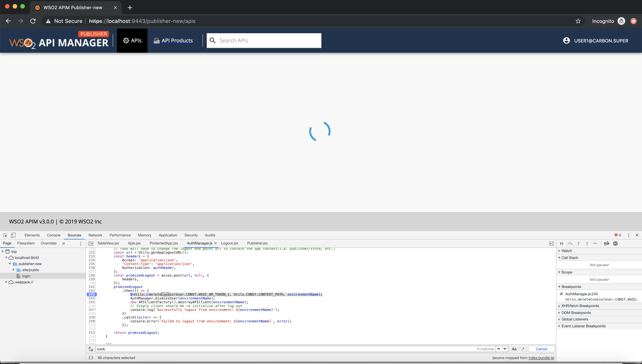Deactivate all breakpoints
The height and width of the screenshot is (364, 642).
(606, 243)
